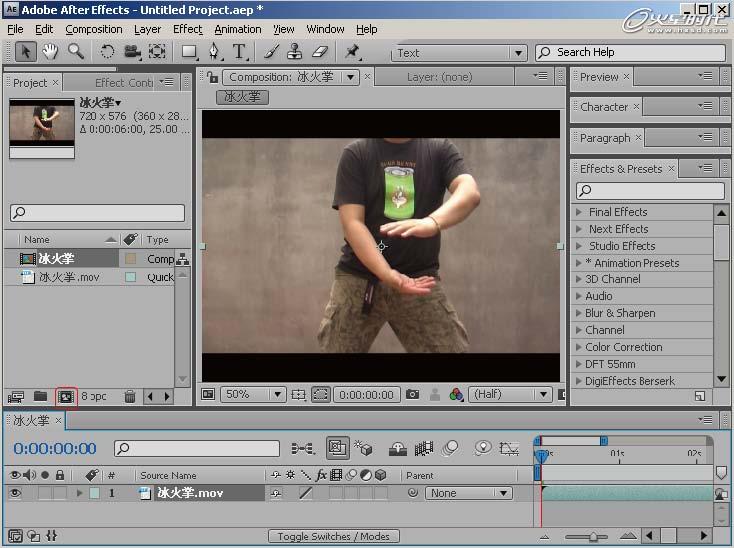734x548 pixels.
Task: Select 冰火掌.mov item in Project panel
Action: coord(69,278)
